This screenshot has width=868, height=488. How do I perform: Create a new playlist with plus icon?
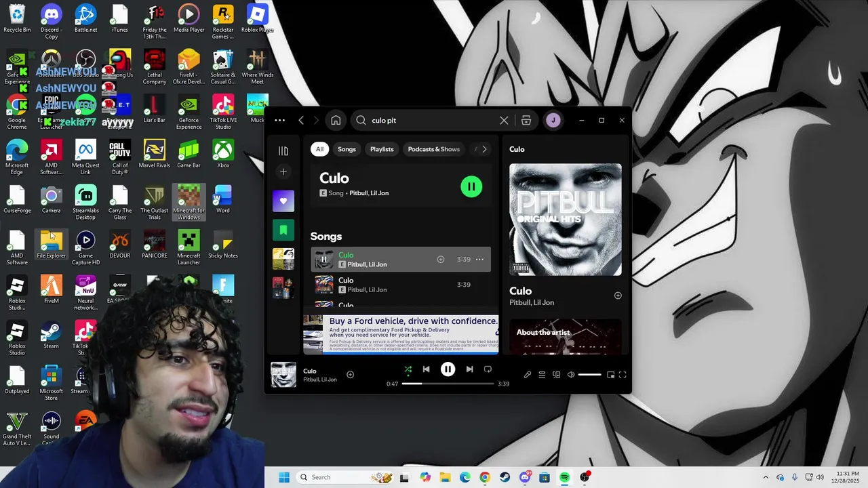click(283, 172)
